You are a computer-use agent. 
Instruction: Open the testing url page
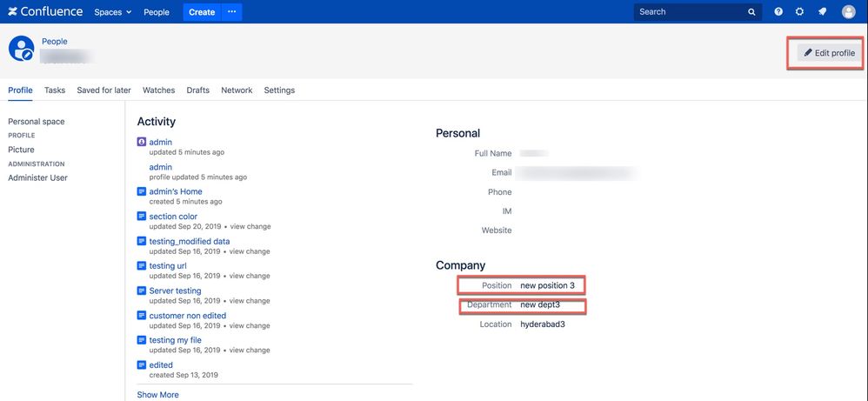(168, 266)
